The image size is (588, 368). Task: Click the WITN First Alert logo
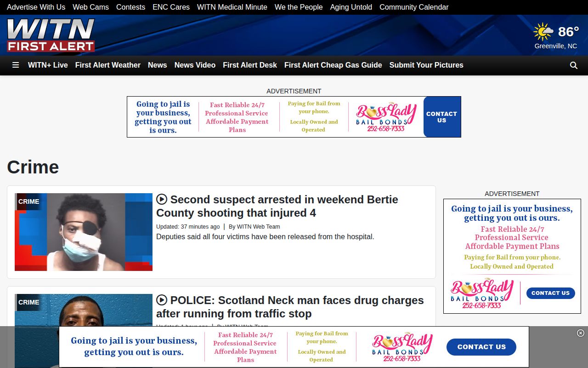coord(51,35)
